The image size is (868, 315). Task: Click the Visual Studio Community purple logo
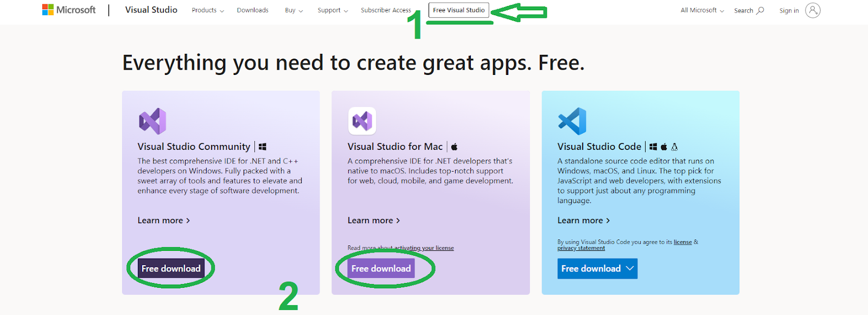click(x=152, y=121)
